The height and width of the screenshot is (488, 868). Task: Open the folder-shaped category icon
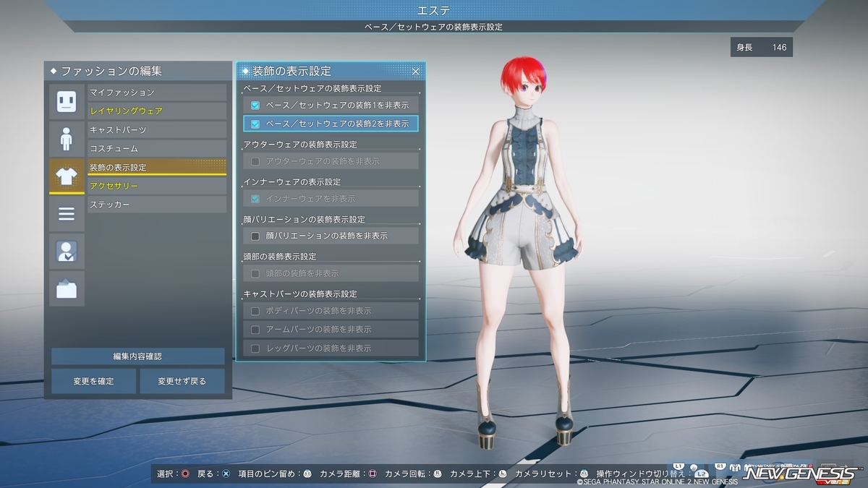pos(67,288)
